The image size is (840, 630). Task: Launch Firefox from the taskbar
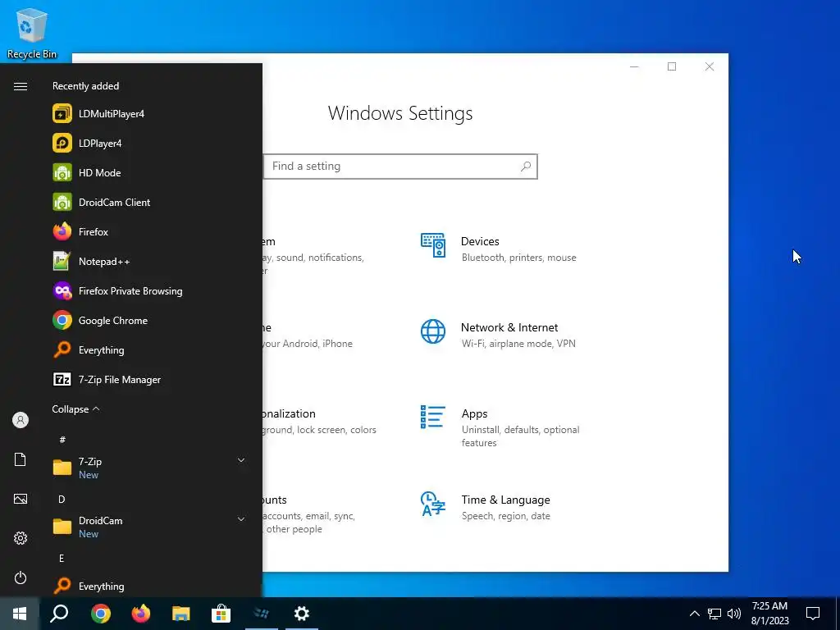[x=141, y=614]
